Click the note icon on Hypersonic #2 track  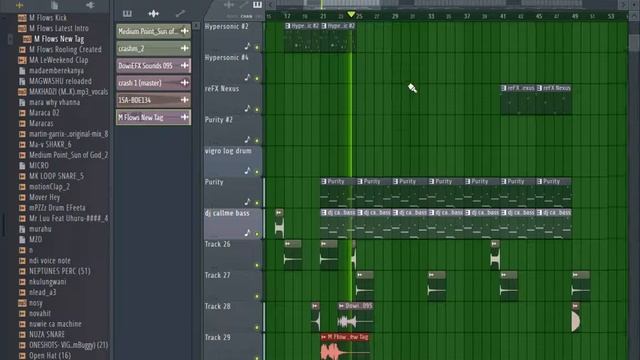(x=247, y=46)
